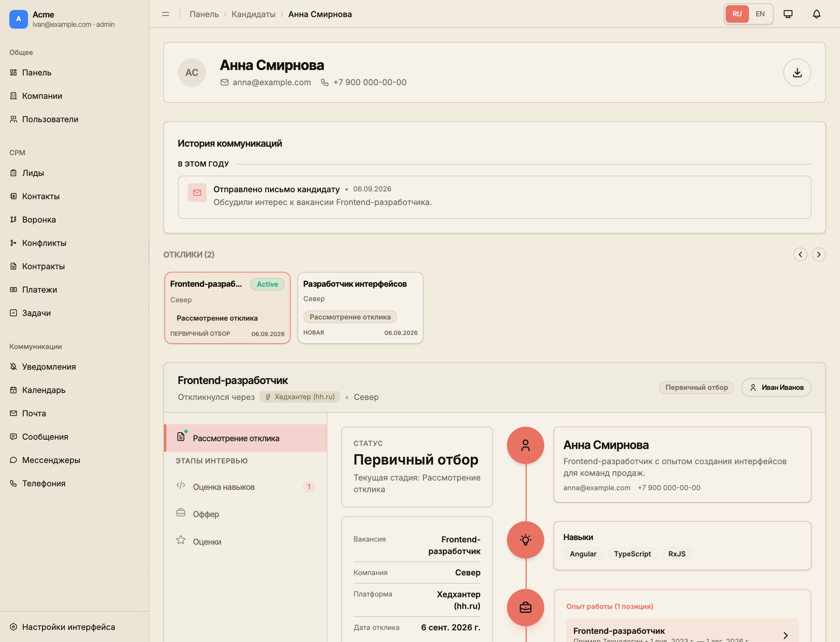Open the notifications bell in header

click(x=817, y=14)
